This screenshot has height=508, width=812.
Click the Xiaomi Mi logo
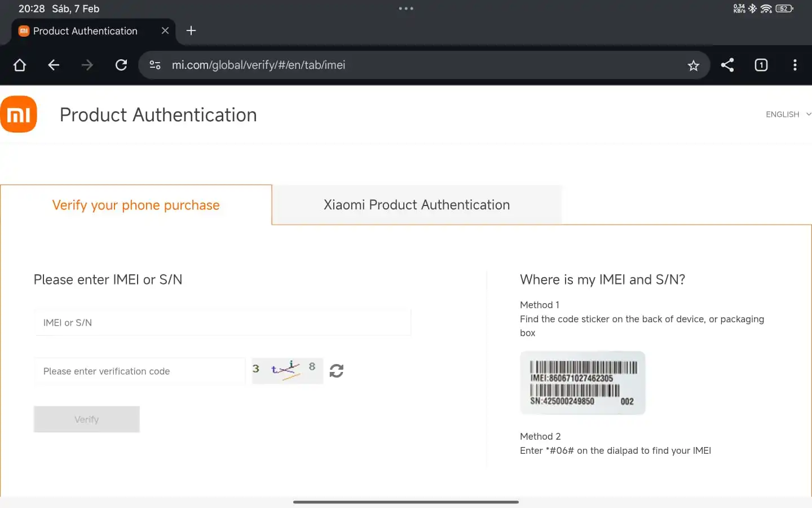tap(19, 114)
